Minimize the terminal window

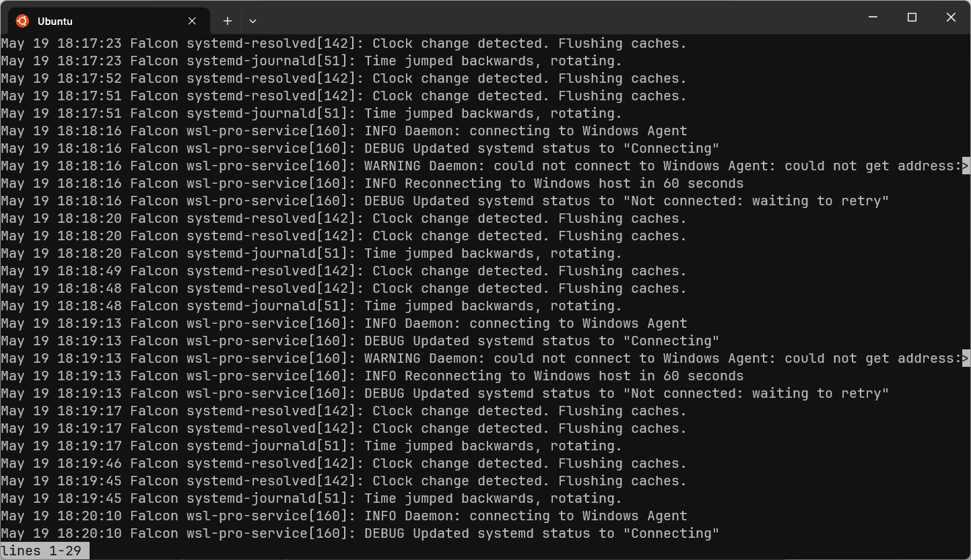873,17
